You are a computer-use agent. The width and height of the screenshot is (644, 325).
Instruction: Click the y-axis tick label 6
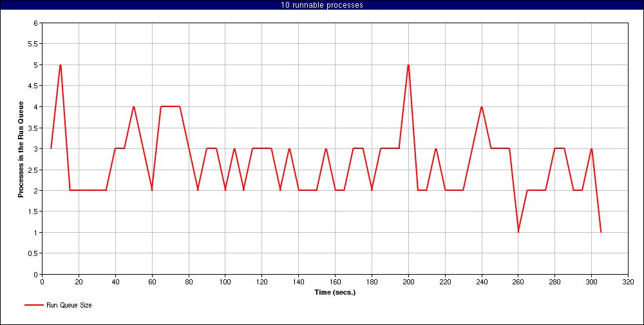35,23
